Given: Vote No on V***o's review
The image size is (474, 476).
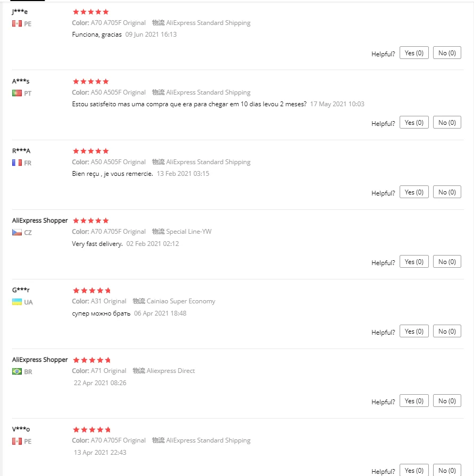Looking at the screenshot, I should tap(447, 470).
